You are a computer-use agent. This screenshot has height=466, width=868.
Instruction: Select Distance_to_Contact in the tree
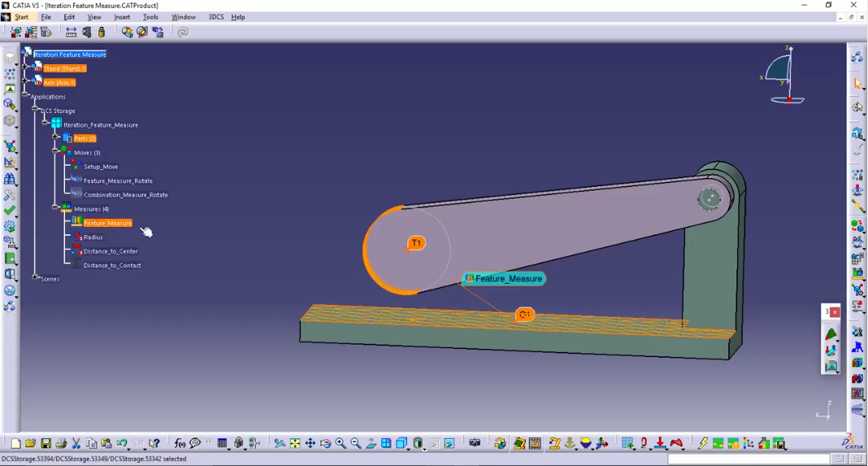coord(112,265)
